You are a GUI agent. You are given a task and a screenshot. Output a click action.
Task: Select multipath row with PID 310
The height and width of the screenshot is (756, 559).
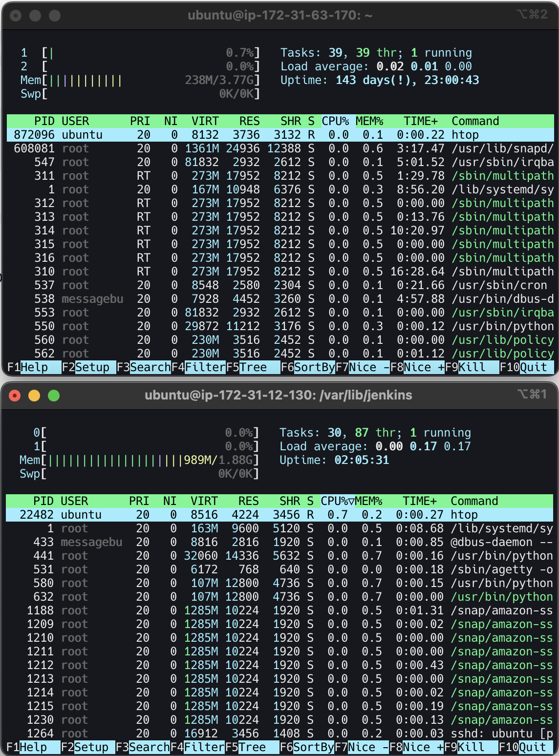280,272
